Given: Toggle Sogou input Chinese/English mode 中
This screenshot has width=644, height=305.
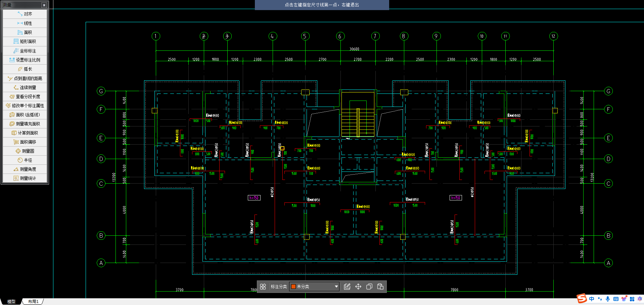Looking at the screenshot, I should pos(592,299).
